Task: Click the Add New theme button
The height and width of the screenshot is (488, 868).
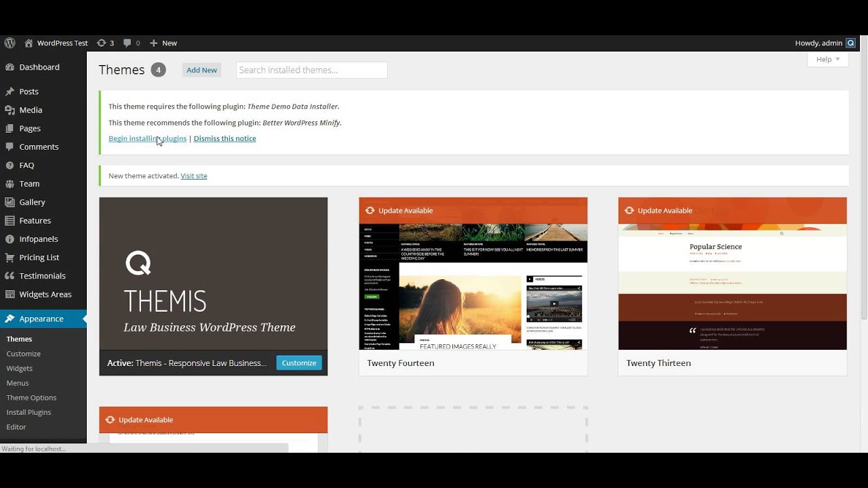Action: click(x=201, y=70)
